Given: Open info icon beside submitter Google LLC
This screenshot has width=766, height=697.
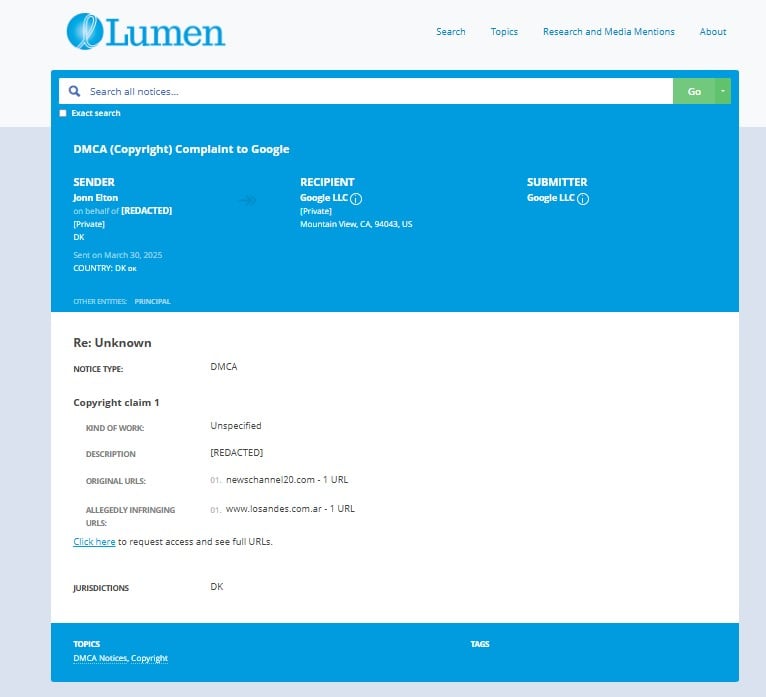Looking at the screenshot, I should pos(583,199).
